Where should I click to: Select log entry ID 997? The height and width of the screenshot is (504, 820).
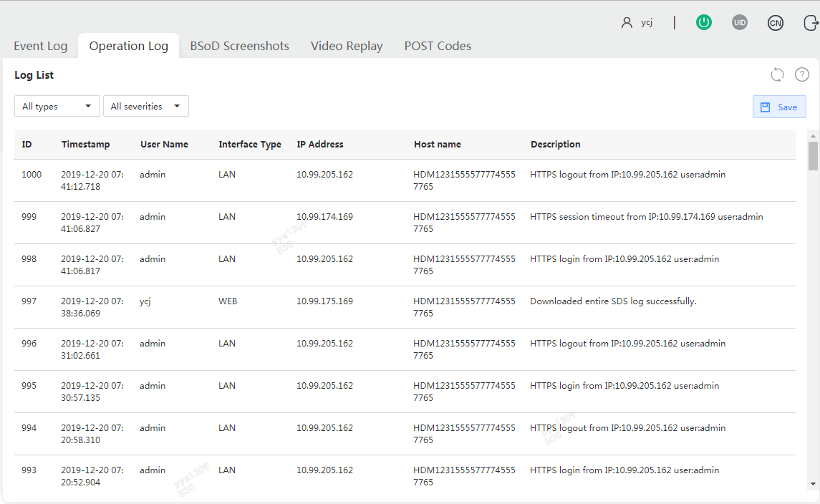pyautogui.click(x=405, y=307)
